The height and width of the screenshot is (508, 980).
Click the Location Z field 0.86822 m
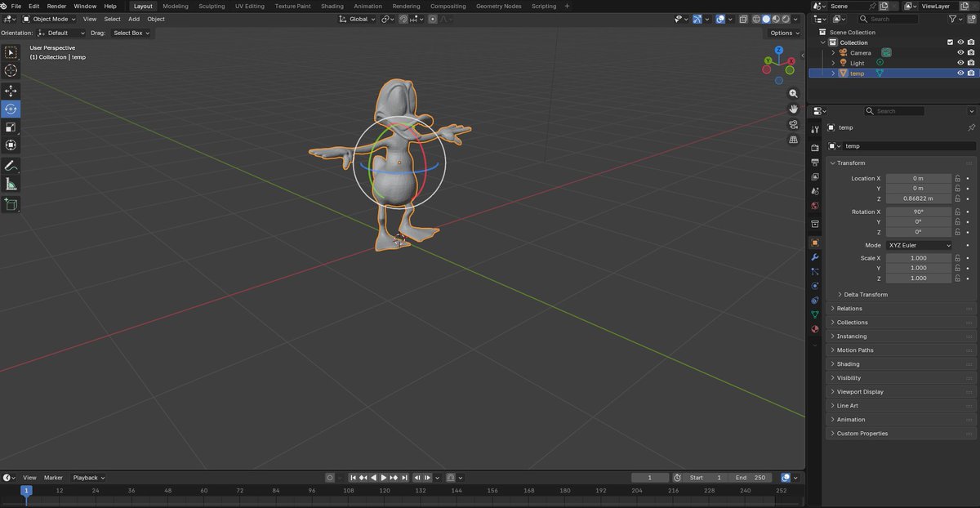tap(919, 198)
